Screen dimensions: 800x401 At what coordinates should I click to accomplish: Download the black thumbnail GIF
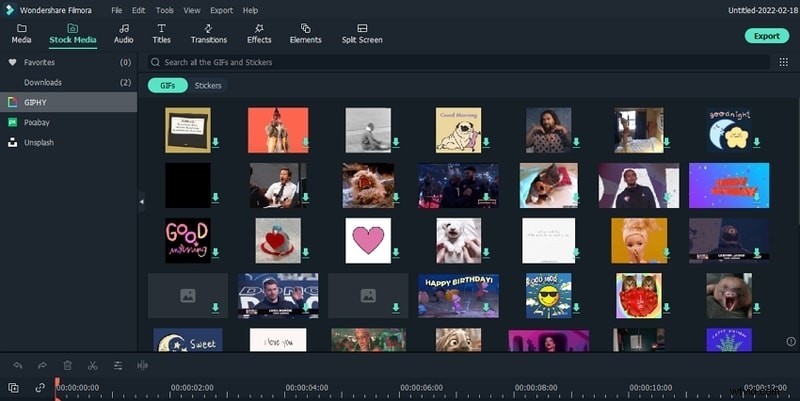[x=215, y=197]
